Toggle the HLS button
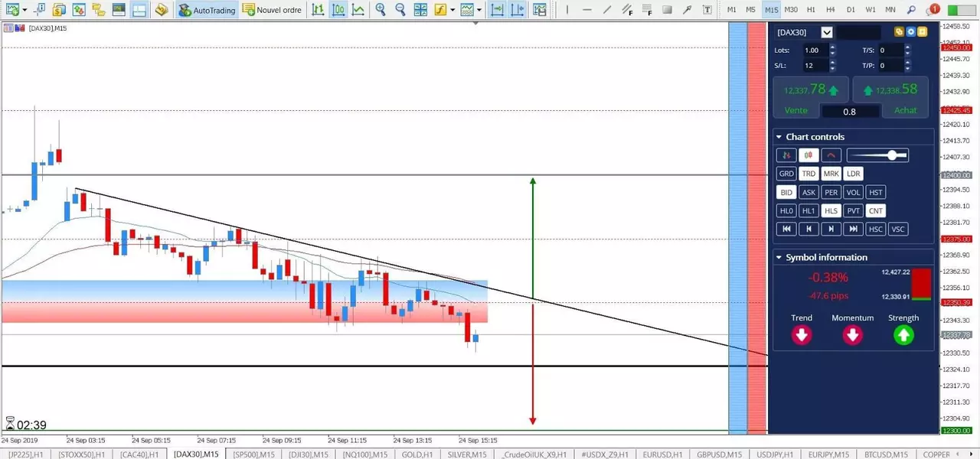Screen dimensions: 980x459 pos(831,210)
